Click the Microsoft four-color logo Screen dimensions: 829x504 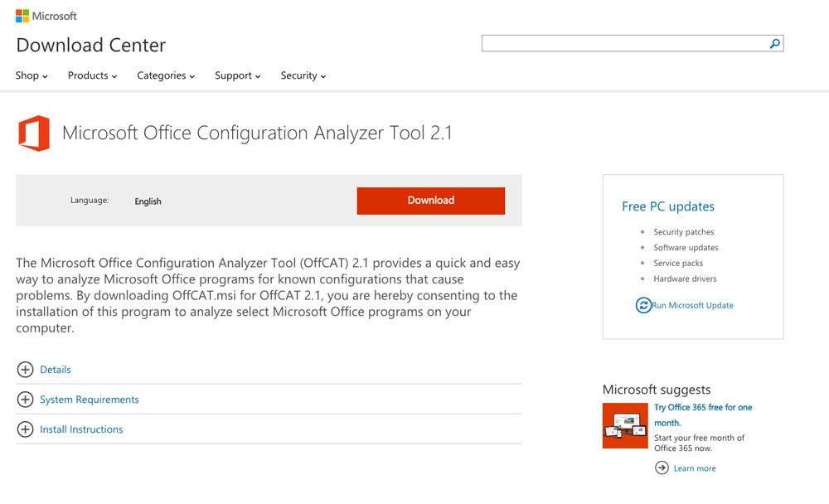[x=22, y=16]
